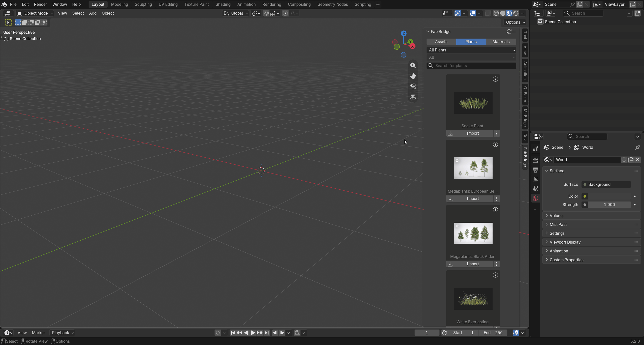This screenshot has width=644, height=345.
Task: Toggle auto keying record button
Action: point(218,333)
